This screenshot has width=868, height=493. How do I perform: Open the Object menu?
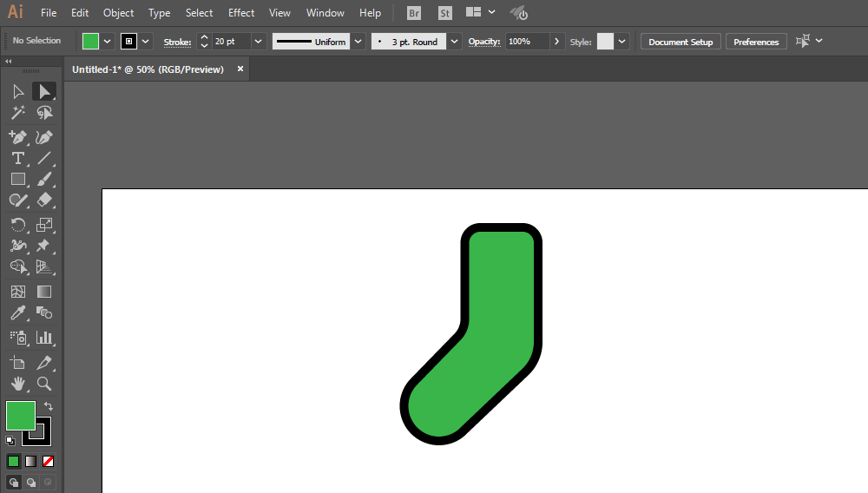click(118, 13)
